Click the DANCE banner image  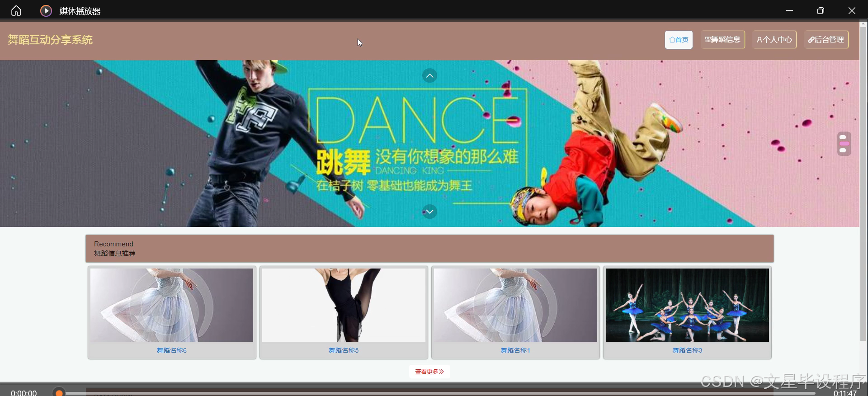tap(429, 143)
